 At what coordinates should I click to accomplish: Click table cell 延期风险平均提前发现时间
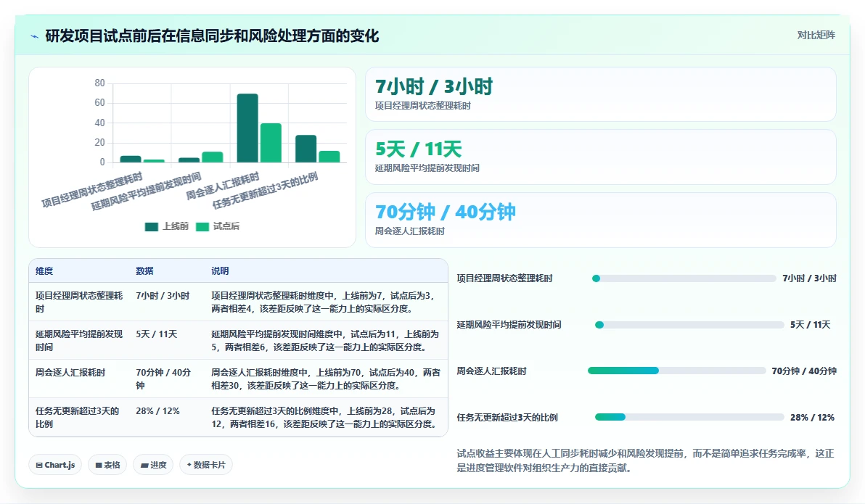tap(79, 340)
